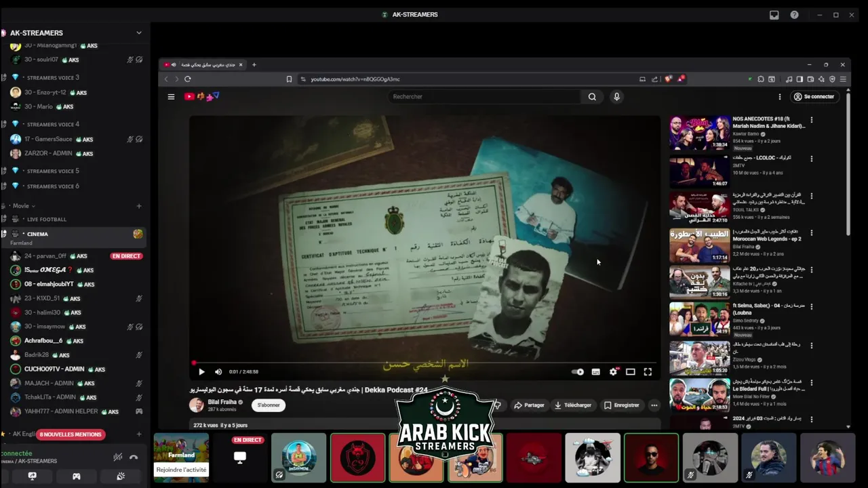Join STREAMERS VOICE 6 channel
868x488 pixels.
click(53, 186)
